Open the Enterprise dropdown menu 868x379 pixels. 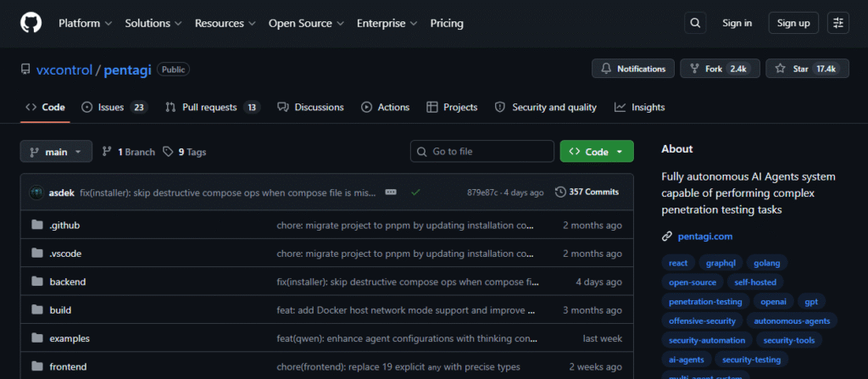click(x=387, y=23)
